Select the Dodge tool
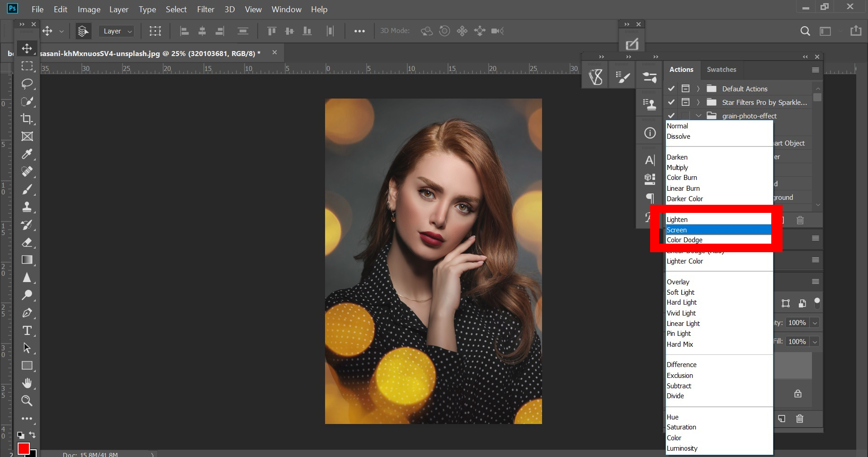The image size is (868, 457). click(27, 295)
